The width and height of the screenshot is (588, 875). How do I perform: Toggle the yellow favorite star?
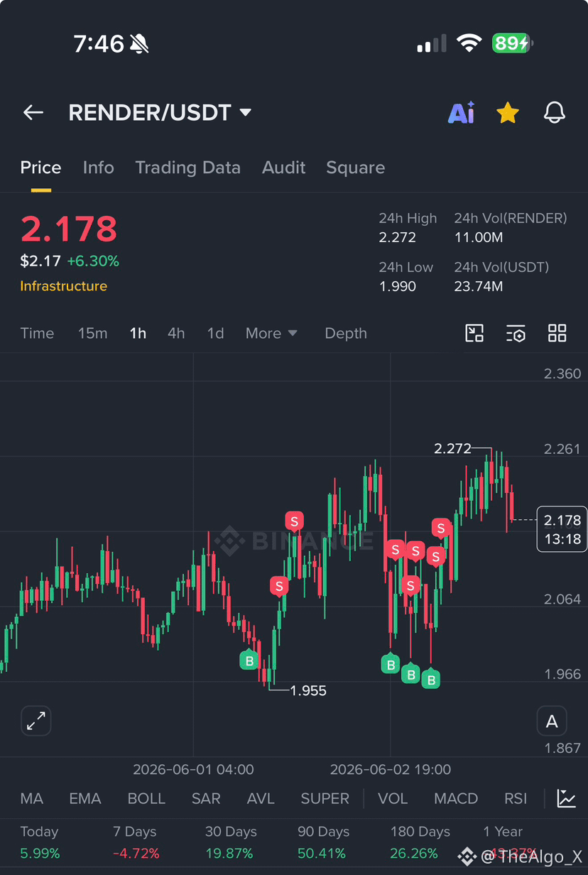(508, 112)
